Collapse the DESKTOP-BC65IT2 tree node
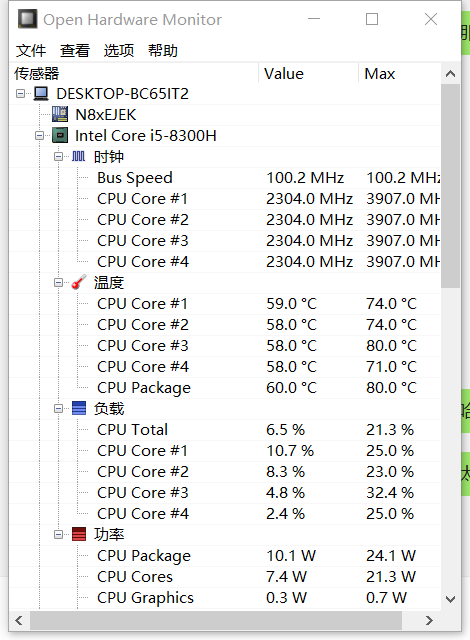The image size is (470, 640). 20,94
